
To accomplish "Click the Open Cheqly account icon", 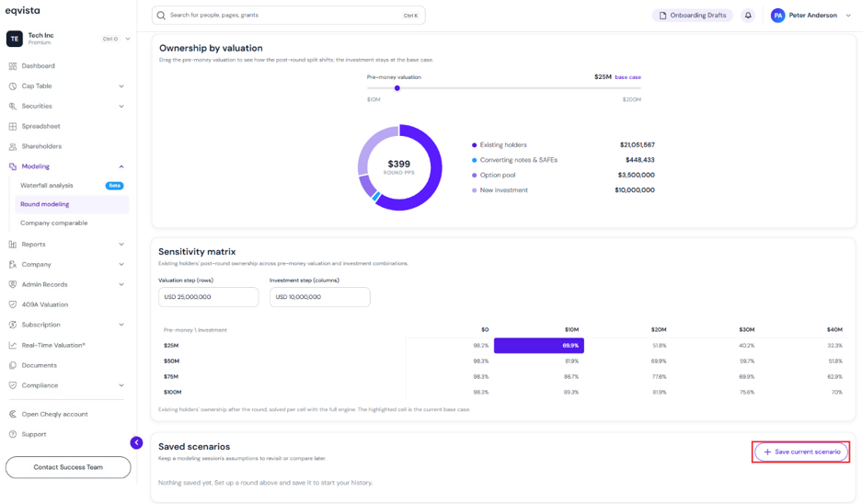I will 13,414.
